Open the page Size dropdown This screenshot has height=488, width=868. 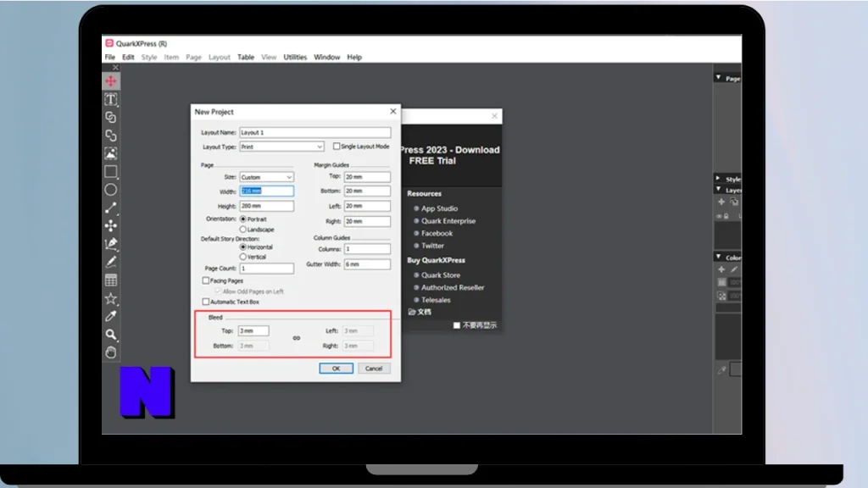pyautogui.click(x=266, y=177)
